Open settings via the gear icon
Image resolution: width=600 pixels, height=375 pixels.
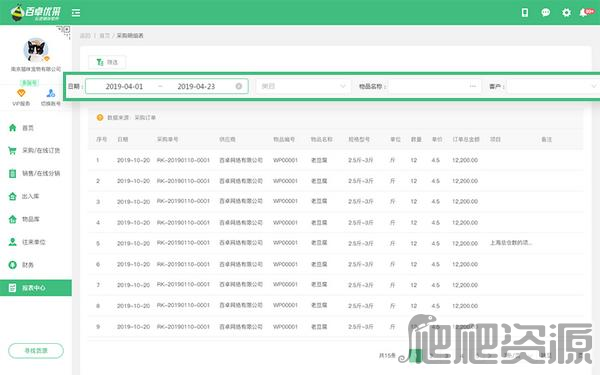(x=566, y=13)
